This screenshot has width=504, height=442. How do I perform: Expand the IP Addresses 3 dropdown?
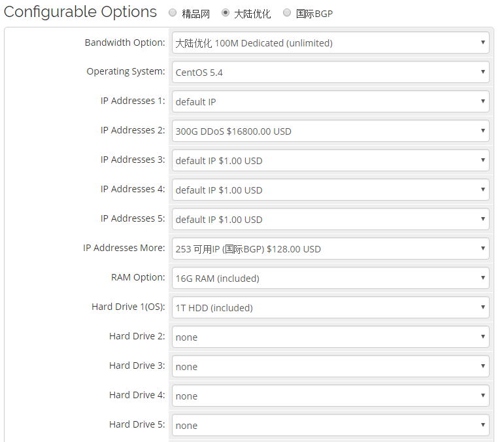[x=330, y=161]
